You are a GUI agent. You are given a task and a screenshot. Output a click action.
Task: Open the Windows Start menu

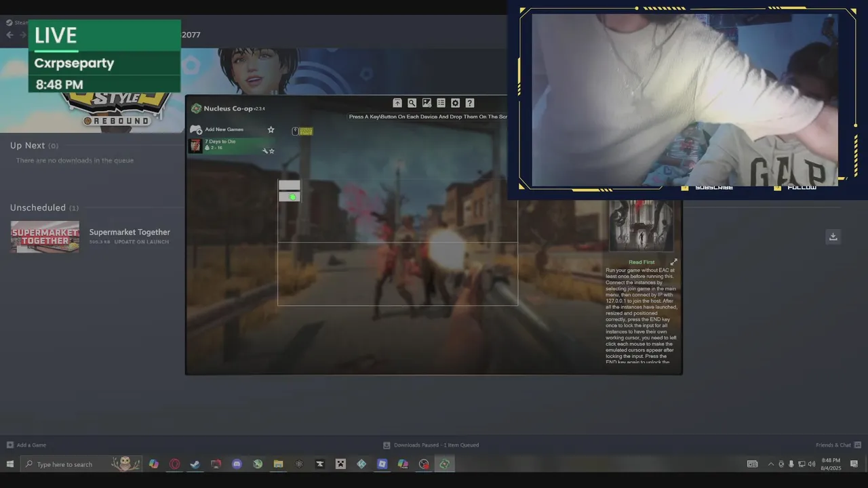click(9, 464)
